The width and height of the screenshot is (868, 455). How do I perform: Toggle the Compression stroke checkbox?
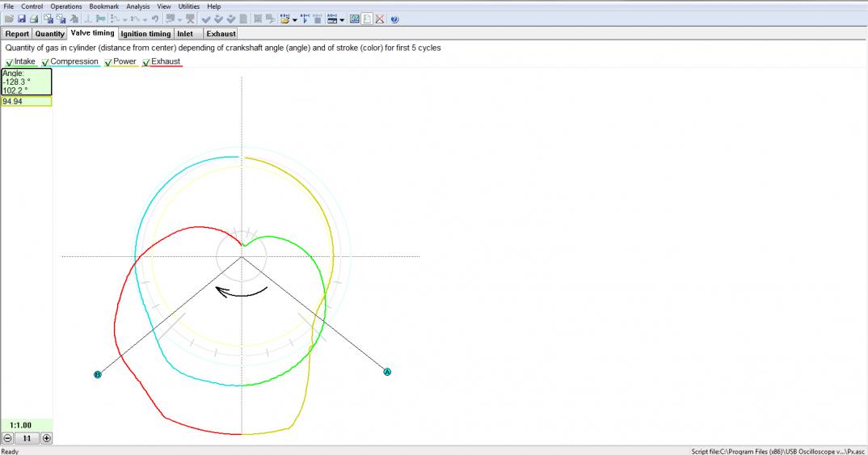[x=45, y=62]
